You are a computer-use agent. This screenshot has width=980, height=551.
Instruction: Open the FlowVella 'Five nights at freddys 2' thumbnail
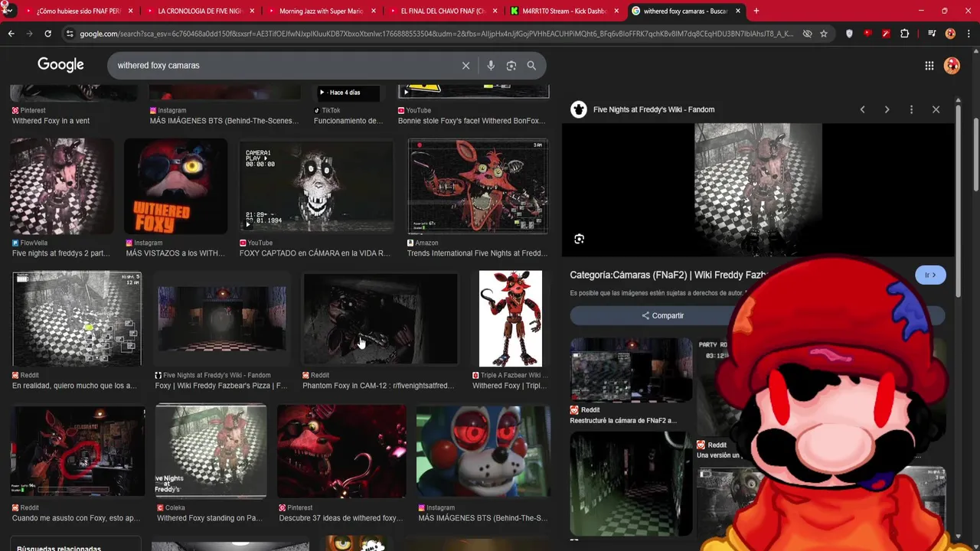(61, 186)
